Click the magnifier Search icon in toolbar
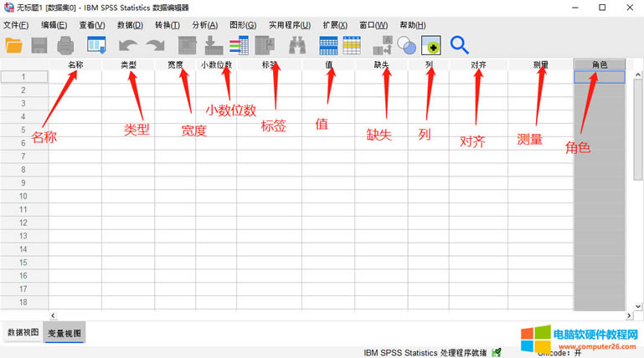Image resolution: width=644 pixels, height=358 pixels. (459, 45)
